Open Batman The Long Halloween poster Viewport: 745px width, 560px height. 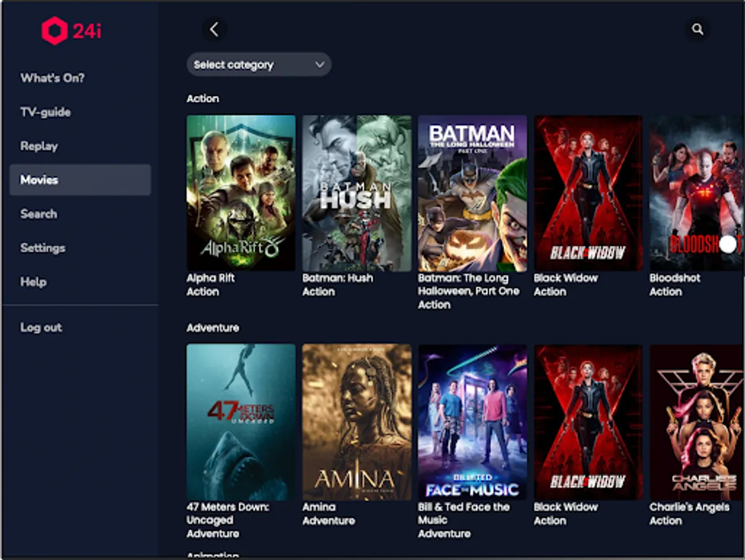(x=472, y=193)
